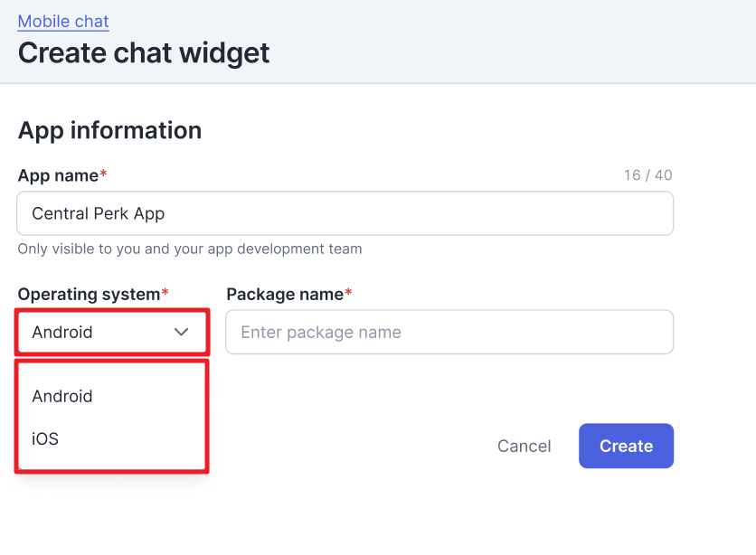Click the blue Create button
The width and height of the screenshot is (756, 555).
[626, 446]
